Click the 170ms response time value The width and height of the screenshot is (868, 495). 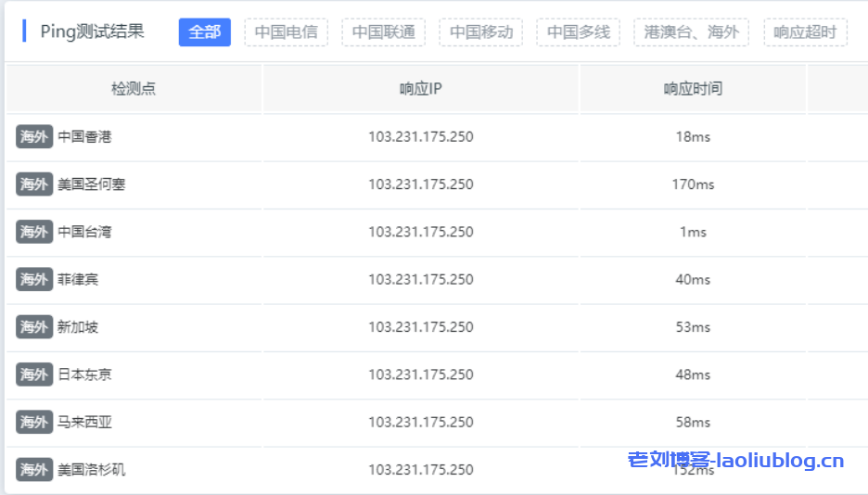[693, 184]
